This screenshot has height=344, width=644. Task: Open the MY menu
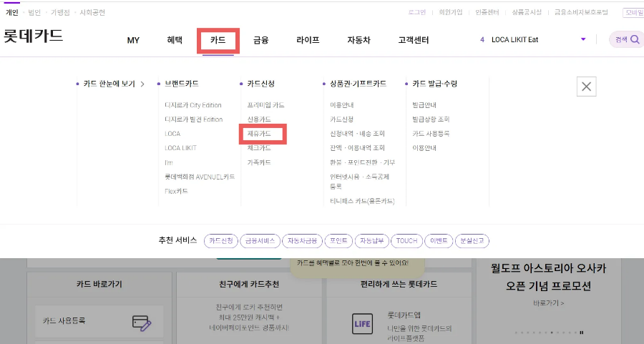pos(133,40)
